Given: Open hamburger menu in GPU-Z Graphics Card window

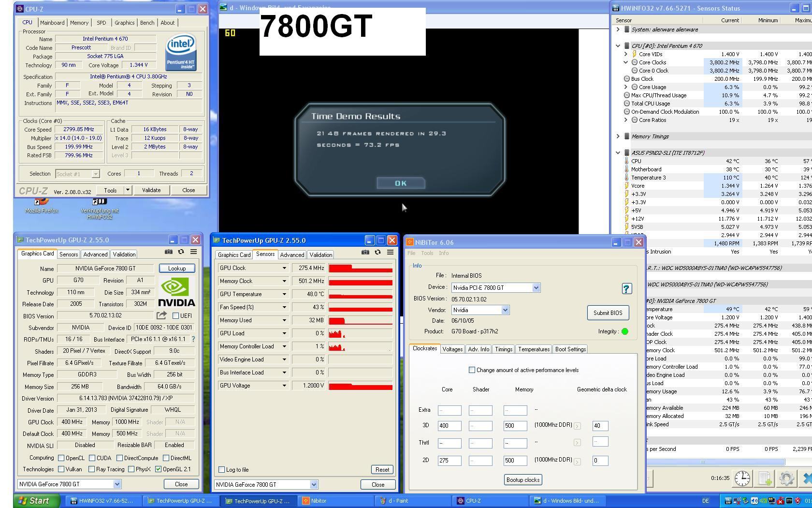Looking at the screenshot, I should click(193, 252).
